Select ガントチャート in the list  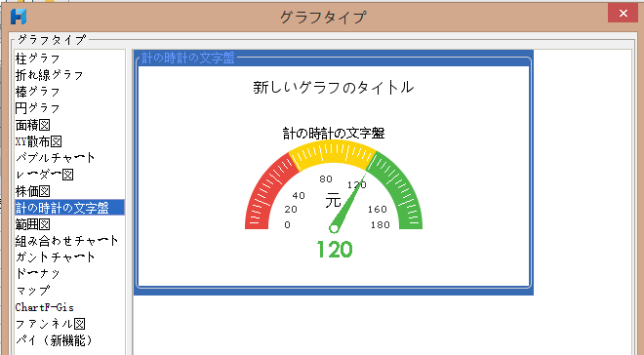click(55, 257)
